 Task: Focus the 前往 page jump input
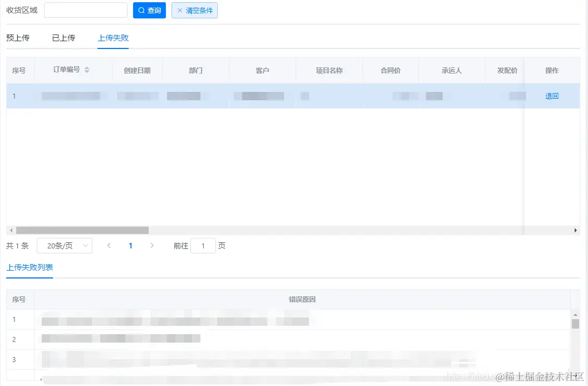point(203,246)
